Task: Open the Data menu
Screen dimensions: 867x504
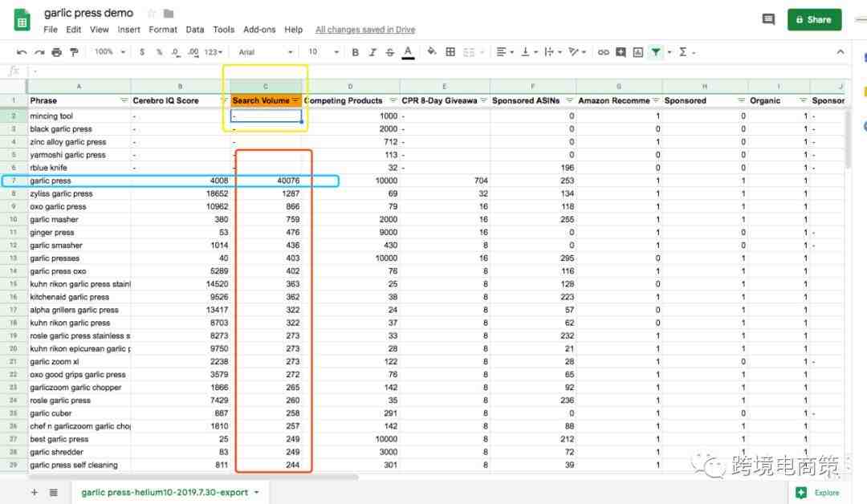Action: coord(195,30)
